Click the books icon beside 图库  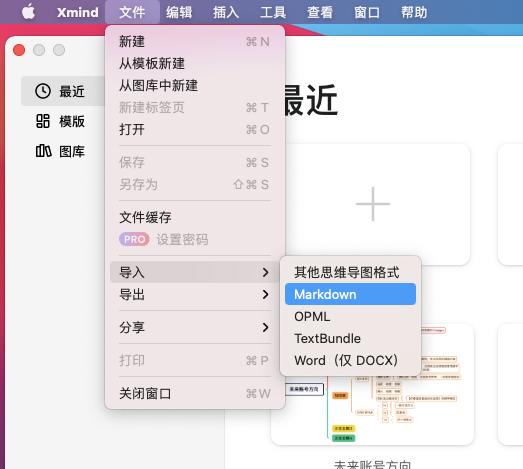click(44, 151)
